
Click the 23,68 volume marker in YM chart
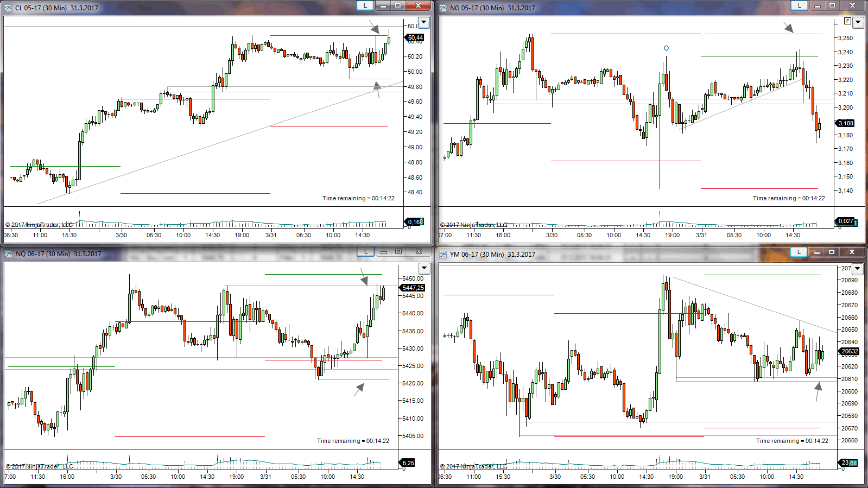pyautogui.click(x=849, y=463)
